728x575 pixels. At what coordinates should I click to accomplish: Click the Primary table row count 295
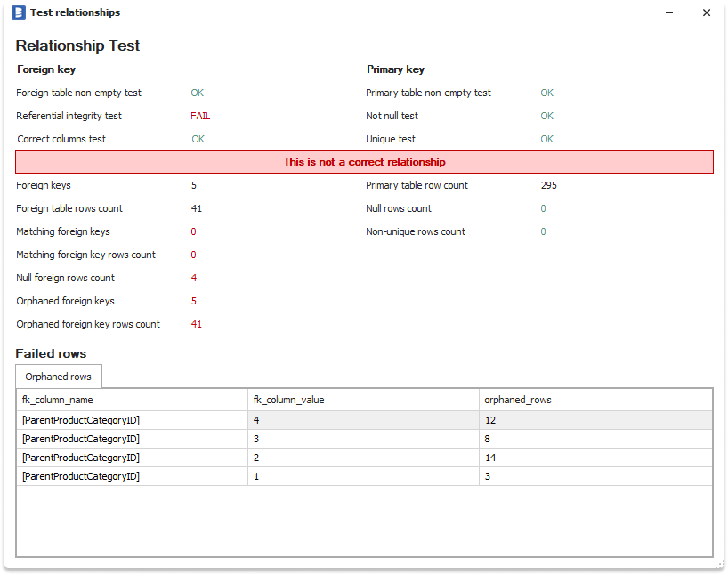click(x=548, y=185)
